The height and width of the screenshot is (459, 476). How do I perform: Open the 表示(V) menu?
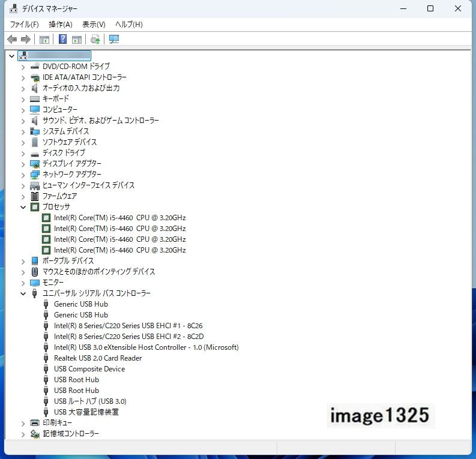pyautogui.click(x=94, y=24)
